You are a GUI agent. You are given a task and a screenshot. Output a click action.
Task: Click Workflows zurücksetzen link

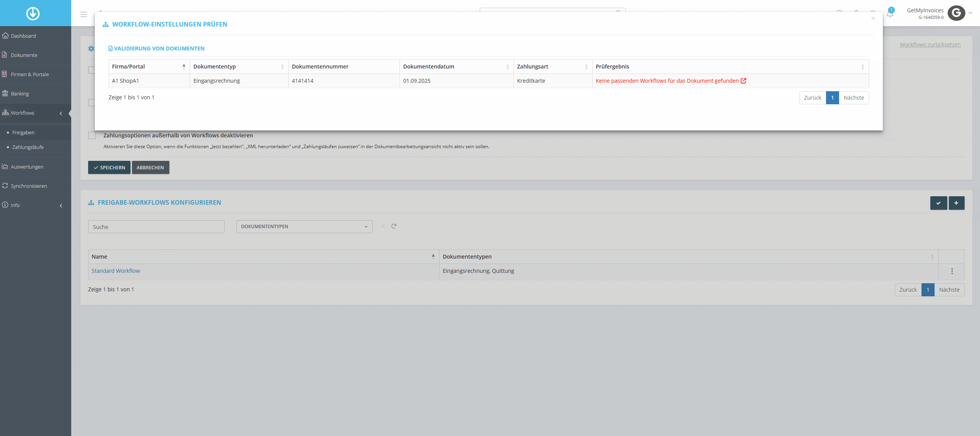click(930, 45)
